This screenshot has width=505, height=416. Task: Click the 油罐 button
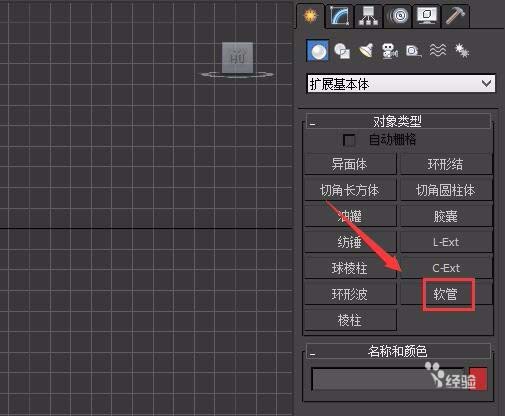pyautogui.click(x=350, y=216)
